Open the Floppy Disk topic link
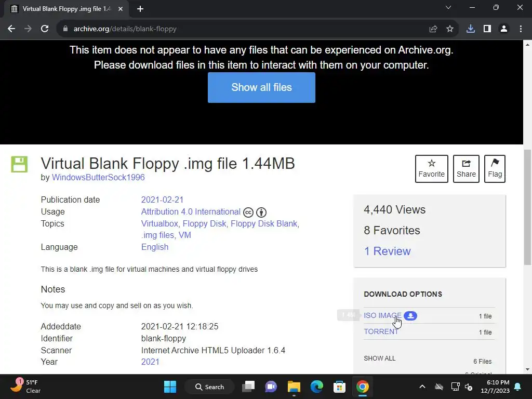This screenshot has height=399, width=532. pyautogui.click(x=204, y=223)
